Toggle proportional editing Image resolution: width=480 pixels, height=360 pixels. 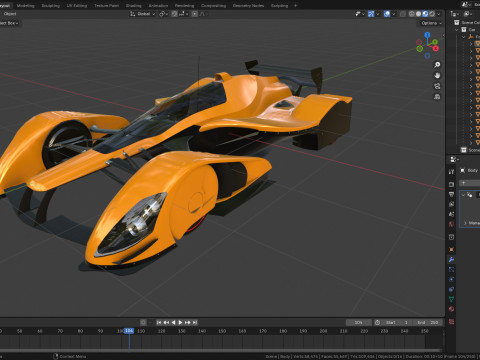coord(195,14)
